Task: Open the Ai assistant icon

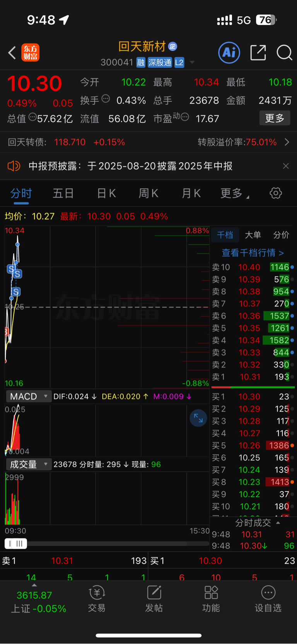Action: point(229,52)
